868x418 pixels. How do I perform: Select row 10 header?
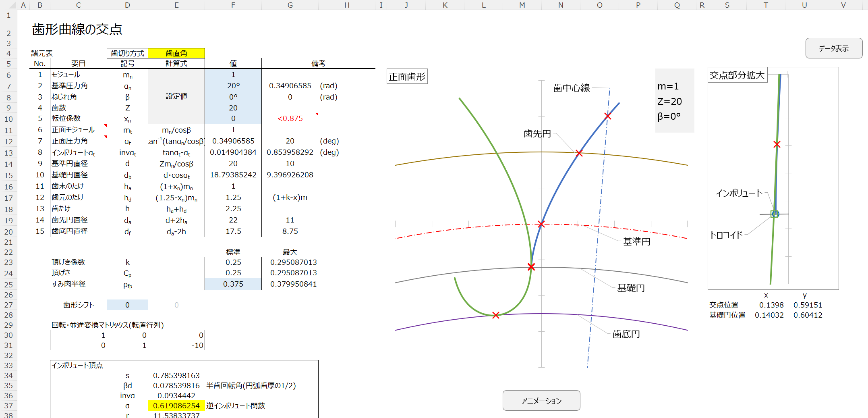click(x=8, y=119)
